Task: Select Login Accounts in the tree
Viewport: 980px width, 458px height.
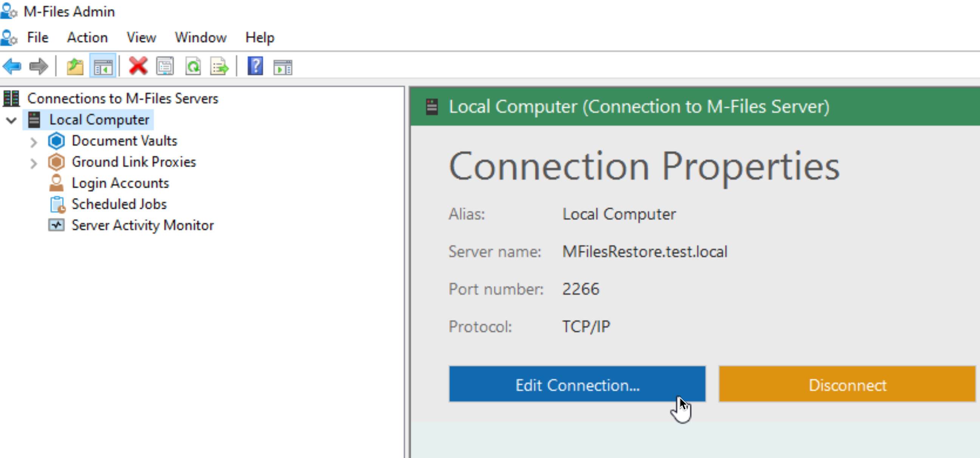Action: pos(120,183)
